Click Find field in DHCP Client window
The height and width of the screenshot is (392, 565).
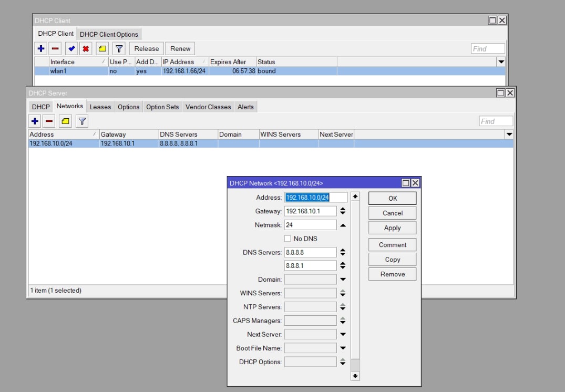tap(488, 49)
